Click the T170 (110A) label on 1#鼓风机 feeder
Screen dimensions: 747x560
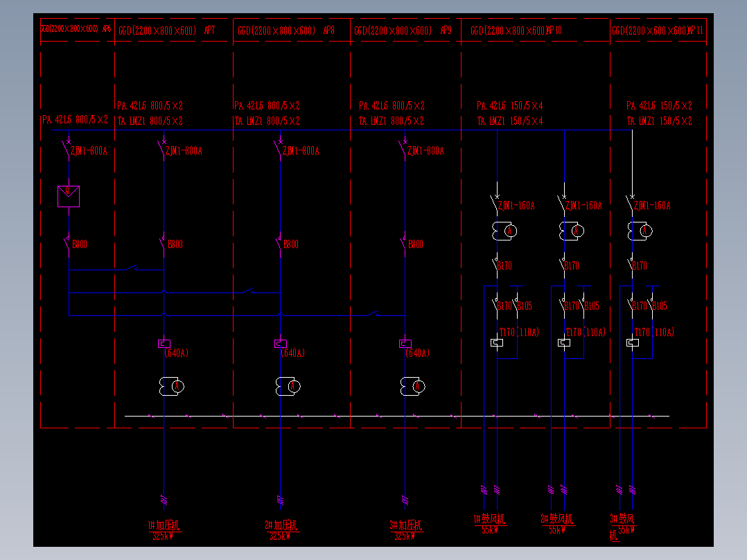coord(519,332)
